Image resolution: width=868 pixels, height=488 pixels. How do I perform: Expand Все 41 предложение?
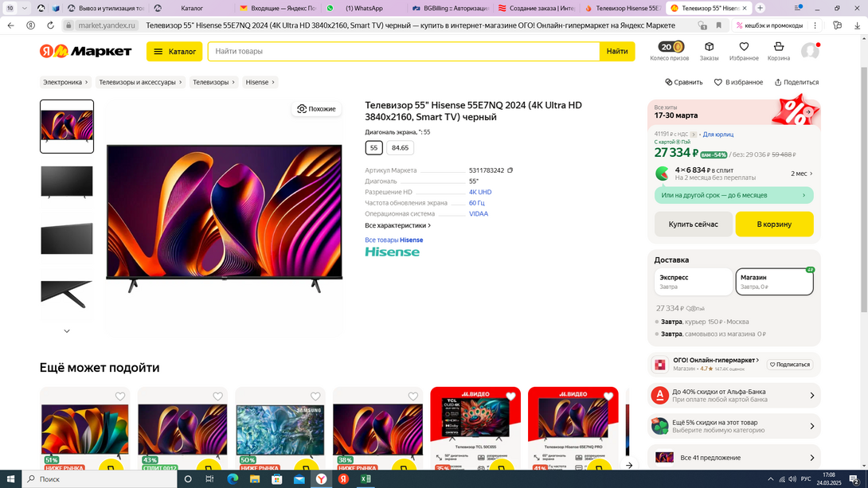pyautogui.click(x=733, y=458)
